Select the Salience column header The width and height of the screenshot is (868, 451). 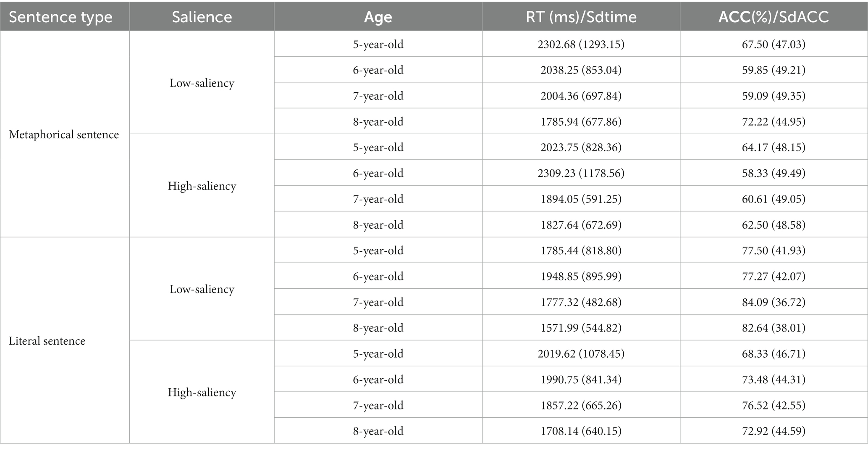point(202,17)
